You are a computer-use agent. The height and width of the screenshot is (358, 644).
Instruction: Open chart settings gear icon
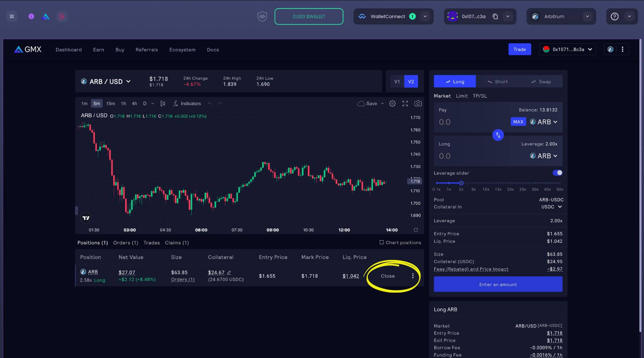click(x=392, y=103)
